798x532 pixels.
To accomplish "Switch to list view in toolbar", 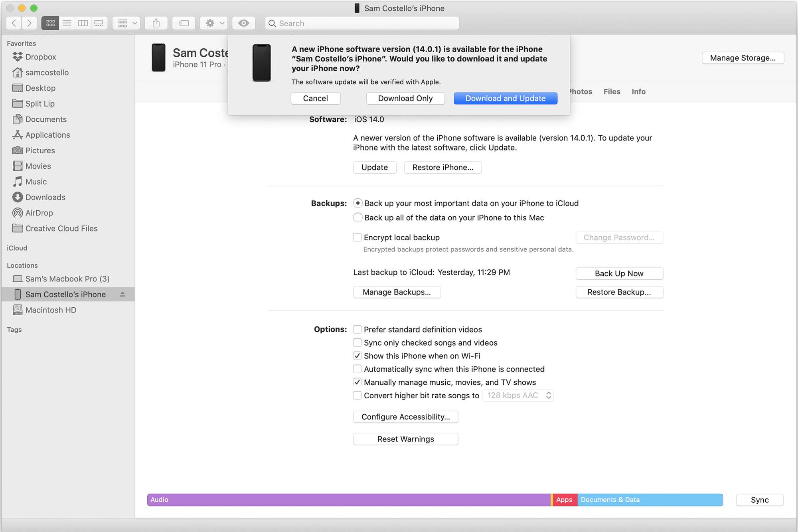I will point(67,23).
